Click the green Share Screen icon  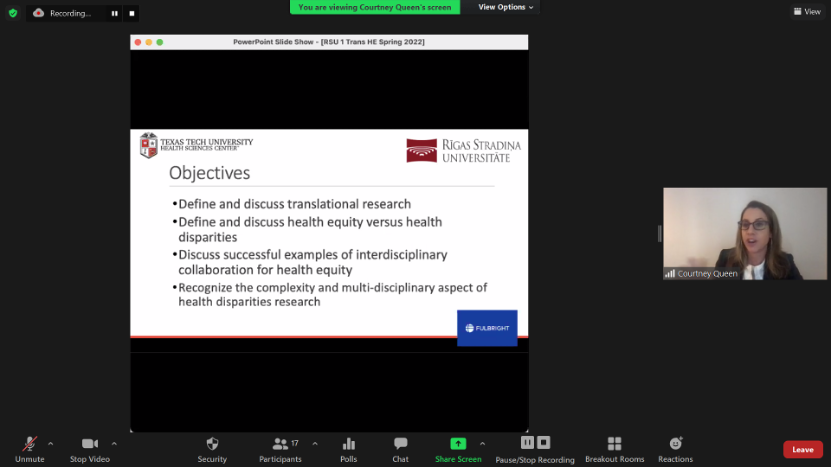(458, 444)
